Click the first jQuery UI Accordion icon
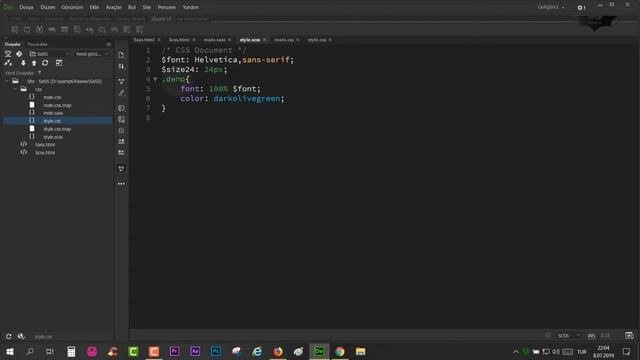This screenshot has height=360, width=640. pos(15,29)
